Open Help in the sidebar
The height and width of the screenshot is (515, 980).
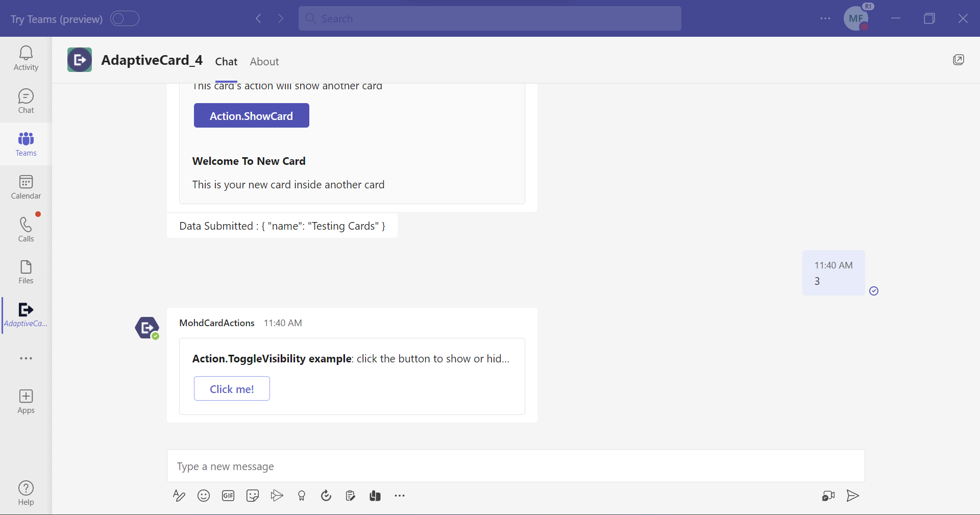(26, 493)
